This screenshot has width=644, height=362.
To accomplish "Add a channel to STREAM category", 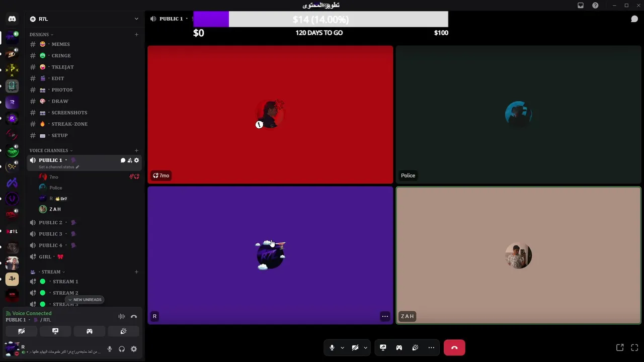I will 136,272.
